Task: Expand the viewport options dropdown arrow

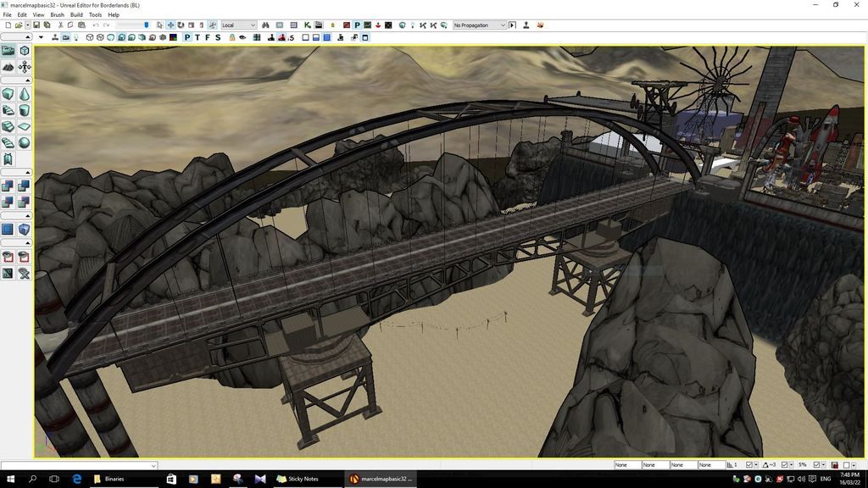Action: click(x=41, y=37)
